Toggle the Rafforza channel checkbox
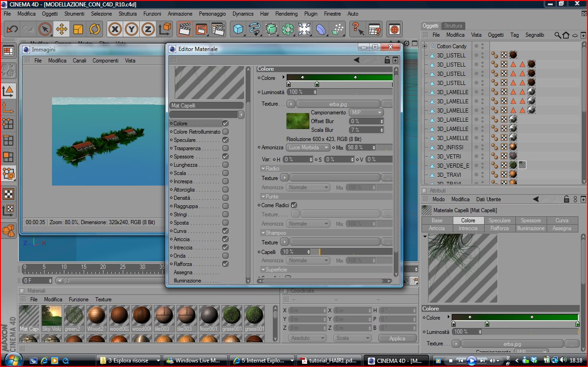 pyautogui.click(x=225, y=264)
